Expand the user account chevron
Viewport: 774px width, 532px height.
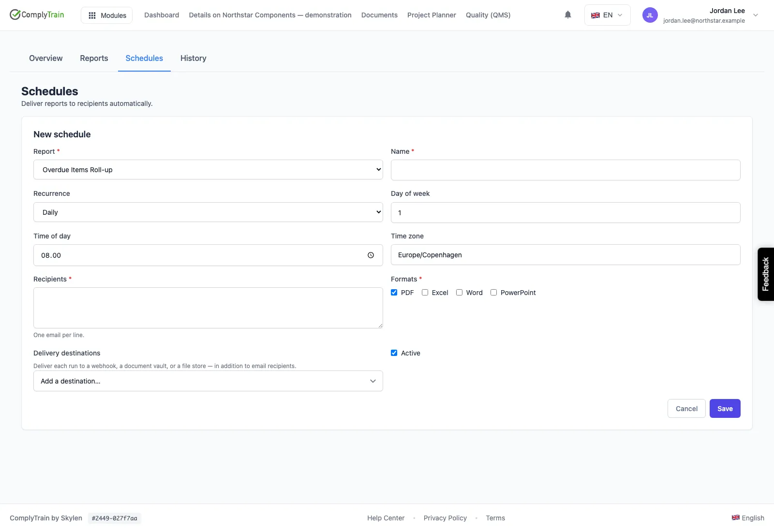[756, 15]
